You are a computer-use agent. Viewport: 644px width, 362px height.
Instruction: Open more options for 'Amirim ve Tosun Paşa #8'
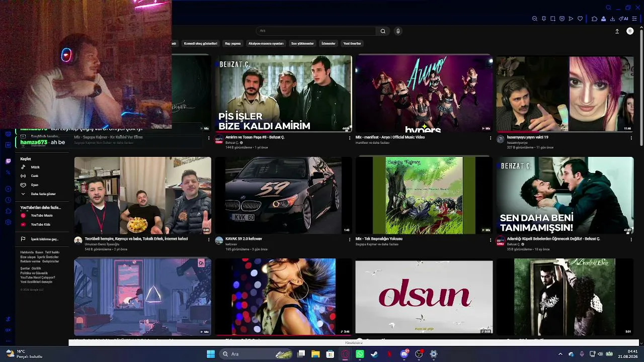click(x=350, y=138)
